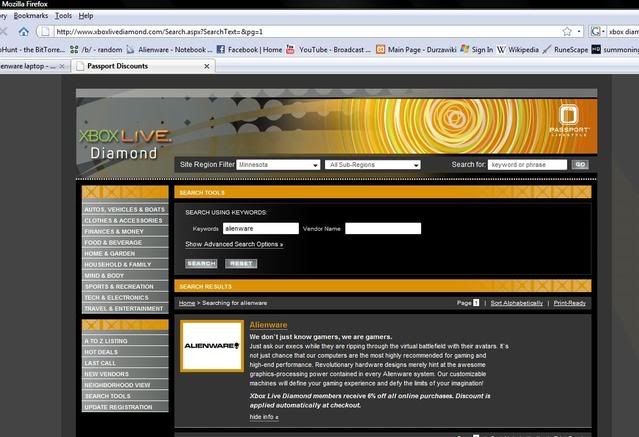Open the New Vendors section
This screenshot has width=639, height=437.
click(125, 374)
